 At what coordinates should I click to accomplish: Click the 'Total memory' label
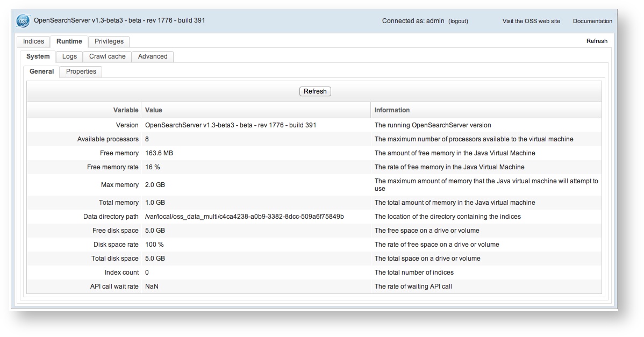click(119, 203)
